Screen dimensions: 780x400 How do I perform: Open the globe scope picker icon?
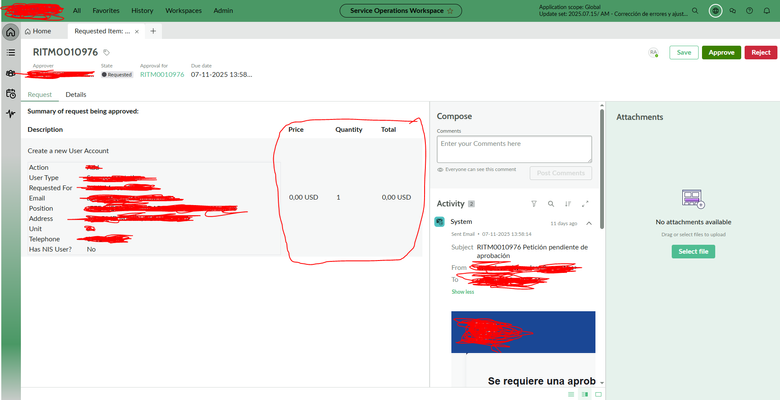click(x=715, y=10)
